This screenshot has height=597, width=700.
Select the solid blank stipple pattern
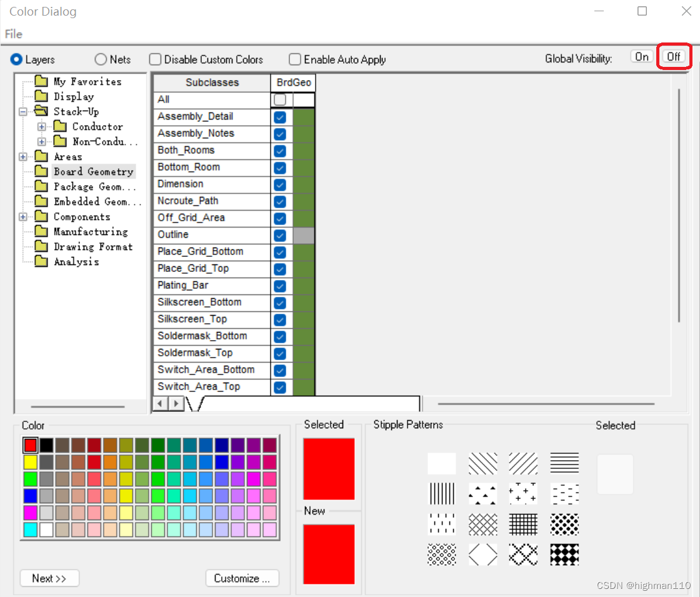click(441, 463)
